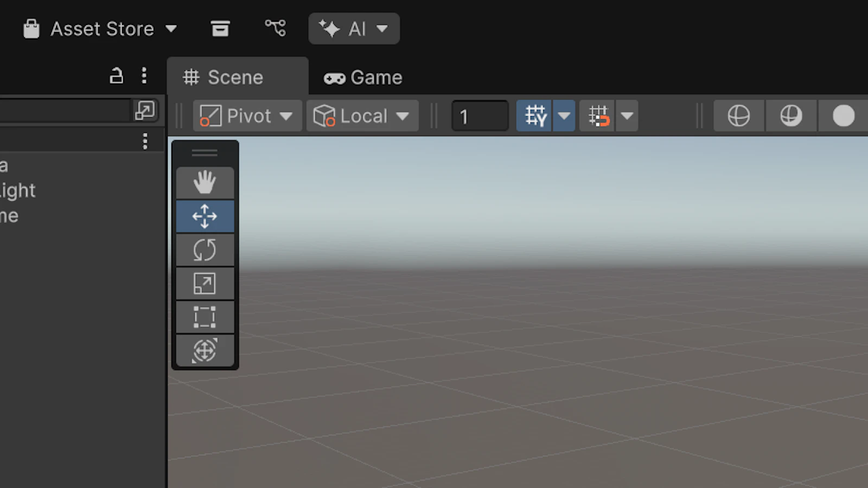Select the shaded wireframe draw mode
The image size is (868, 488).
pyautogui.click(x=791, y=115)
